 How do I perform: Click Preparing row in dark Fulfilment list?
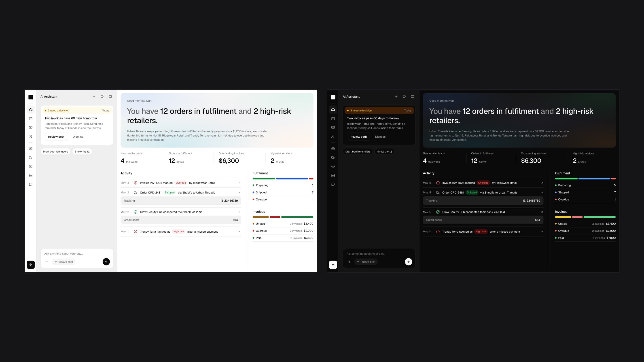[x=585, y=185]
